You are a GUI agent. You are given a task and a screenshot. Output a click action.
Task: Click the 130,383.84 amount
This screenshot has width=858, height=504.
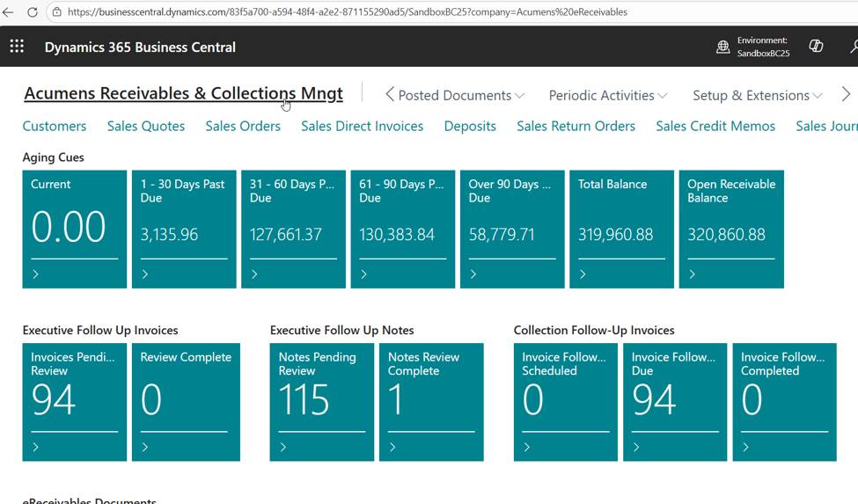(397, 235)
